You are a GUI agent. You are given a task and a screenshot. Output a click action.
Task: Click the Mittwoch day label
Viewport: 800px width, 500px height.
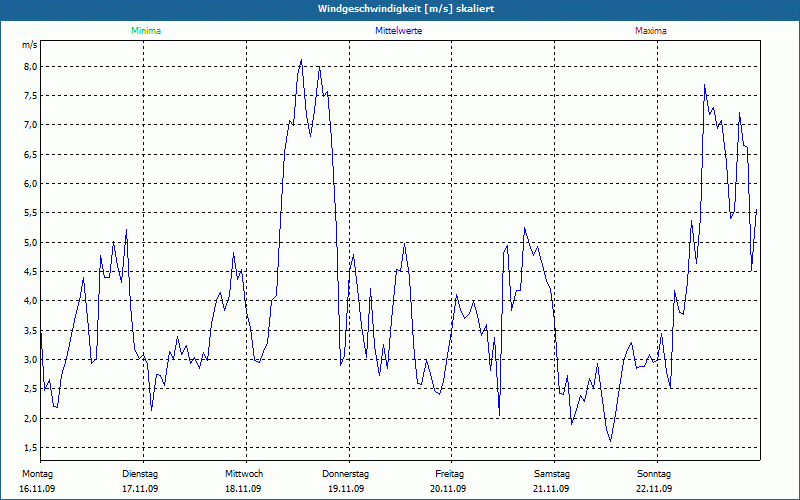pos(244,474)
